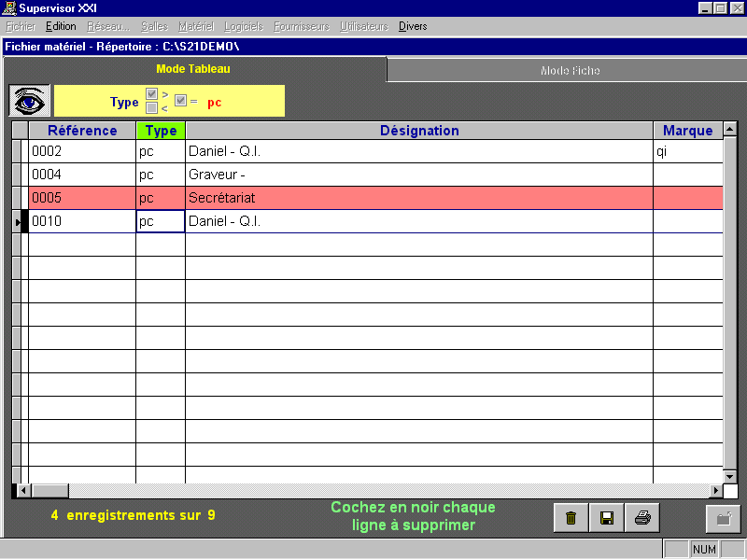Click the Type cell of row 0010
The height and width of the screenshot is (560, 747).
pyautogui.click(x=161, y=221)
